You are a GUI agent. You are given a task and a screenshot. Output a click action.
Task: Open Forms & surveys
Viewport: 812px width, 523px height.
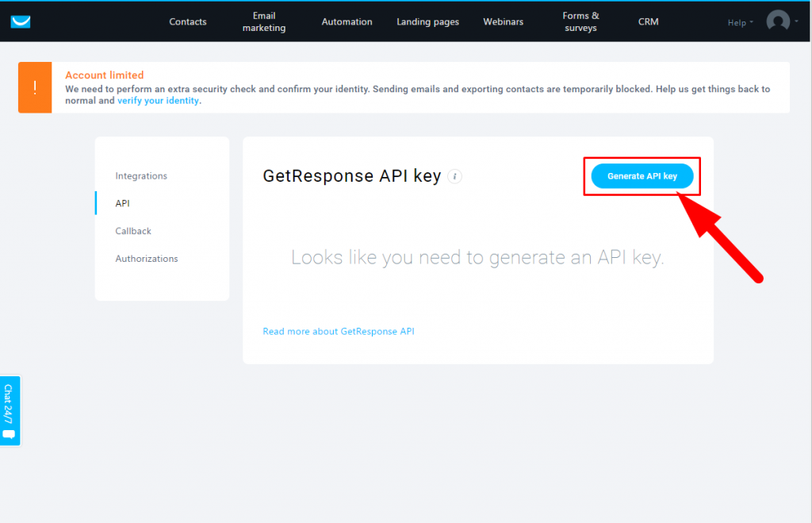[x=581, y=21]
